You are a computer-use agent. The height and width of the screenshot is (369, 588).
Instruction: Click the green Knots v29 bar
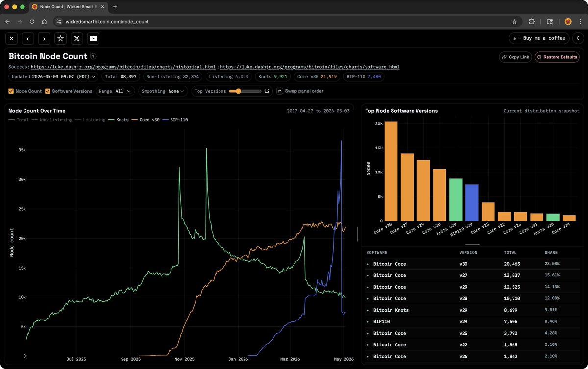456,199
